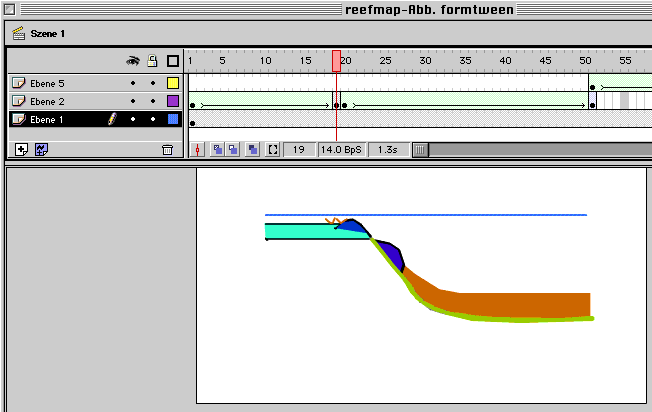652x412 pixels.
Task: Click the elapsed time field 1.3s
Action: [x=388, y=150]
